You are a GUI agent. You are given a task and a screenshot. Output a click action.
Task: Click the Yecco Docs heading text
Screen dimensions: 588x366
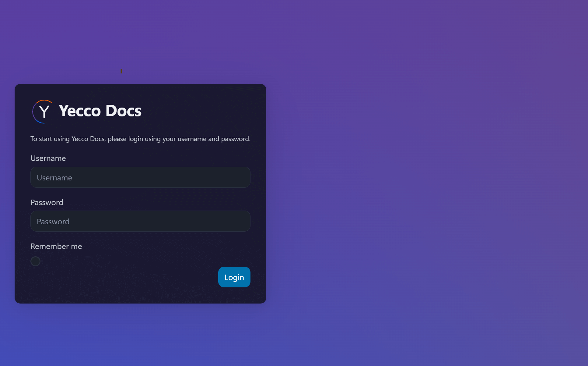click(100, 111)
